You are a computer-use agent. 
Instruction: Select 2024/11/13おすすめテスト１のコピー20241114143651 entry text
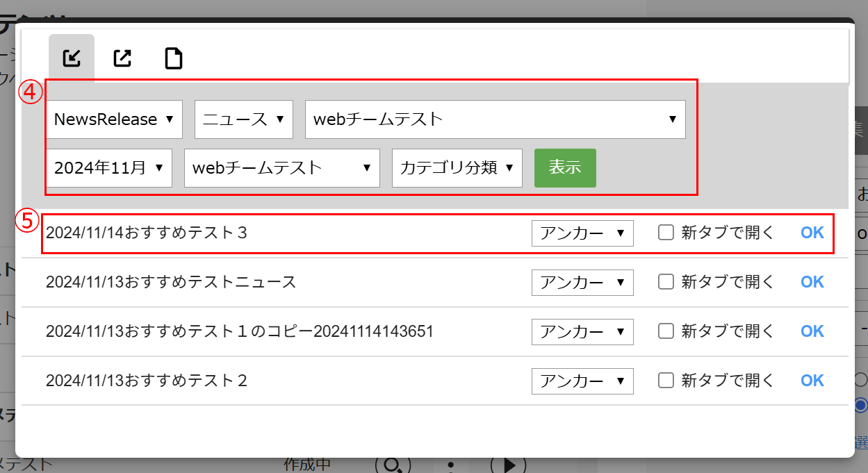[240, 331]
